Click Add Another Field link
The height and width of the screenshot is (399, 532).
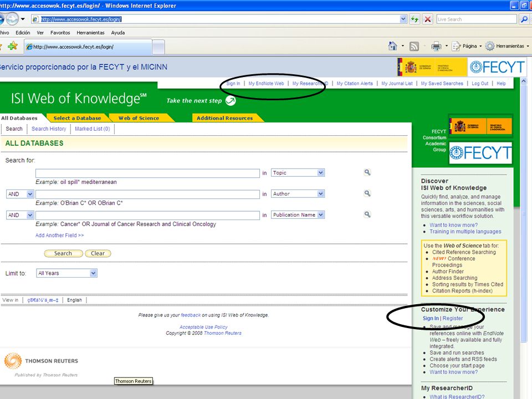[x=59, y=235]
